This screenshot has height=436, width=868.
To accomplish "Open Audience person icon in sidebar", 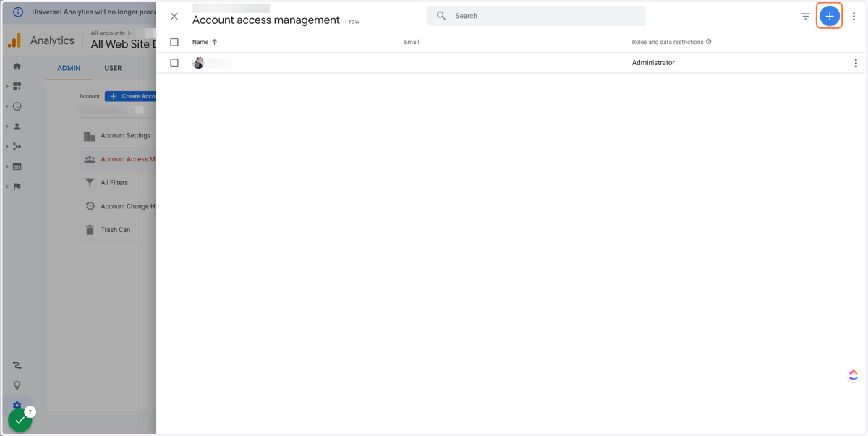I will coord(17,127).
